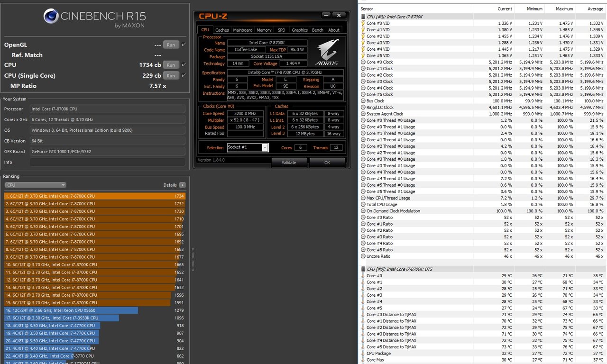This screenshot has height=364, width=607.
Task: Switch to the Caches tab in CPU-Z
Action: point(222,30)
